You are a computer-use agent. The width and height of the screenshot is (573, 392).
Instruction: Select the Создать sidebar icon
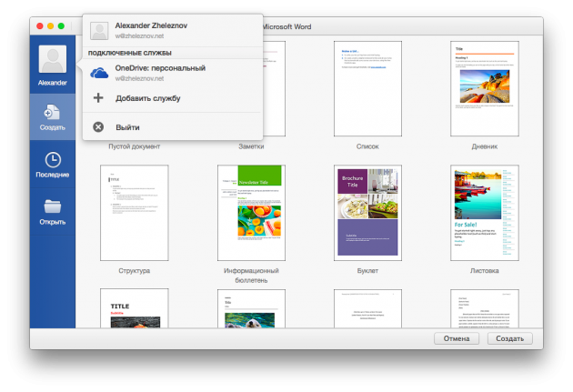(x=52, y=113)
